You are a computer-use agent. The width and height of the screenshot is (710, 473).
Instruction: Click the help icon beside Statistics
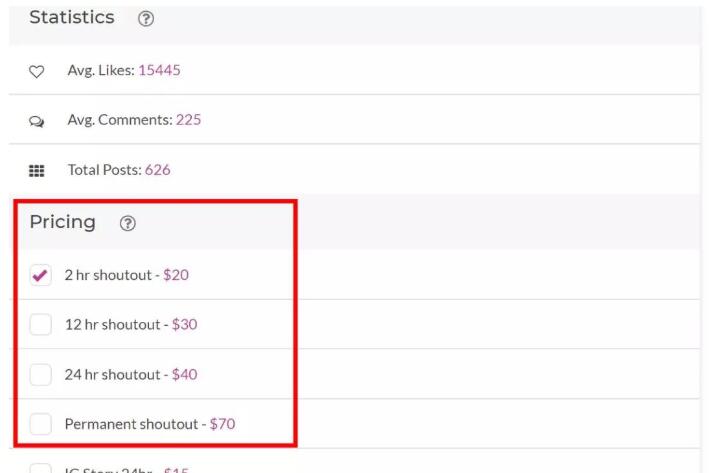point(146,19)
